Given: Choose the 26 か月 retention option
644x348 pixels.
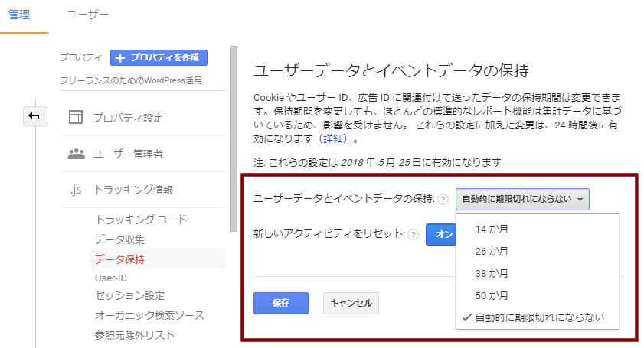Looking at the screenshot, I should click(x=492, y=251).
